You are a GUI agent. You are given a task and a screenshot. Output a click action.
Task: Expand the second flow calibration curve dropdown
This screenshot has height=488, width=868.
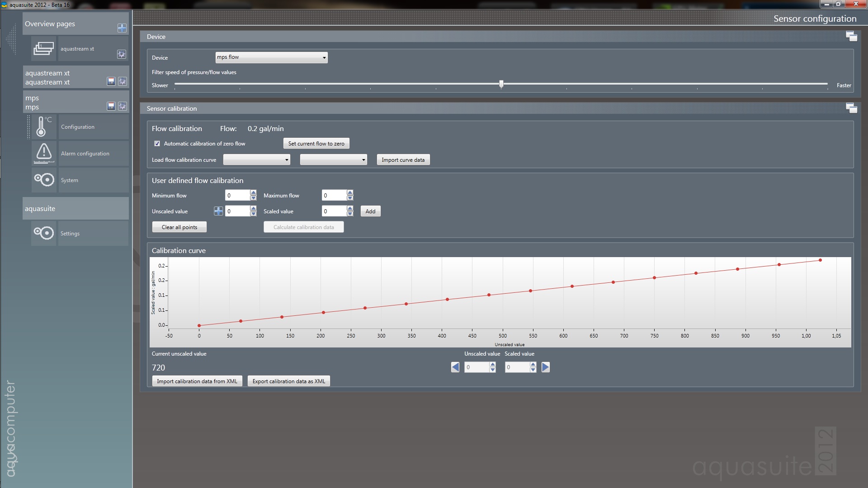point(333,160)
